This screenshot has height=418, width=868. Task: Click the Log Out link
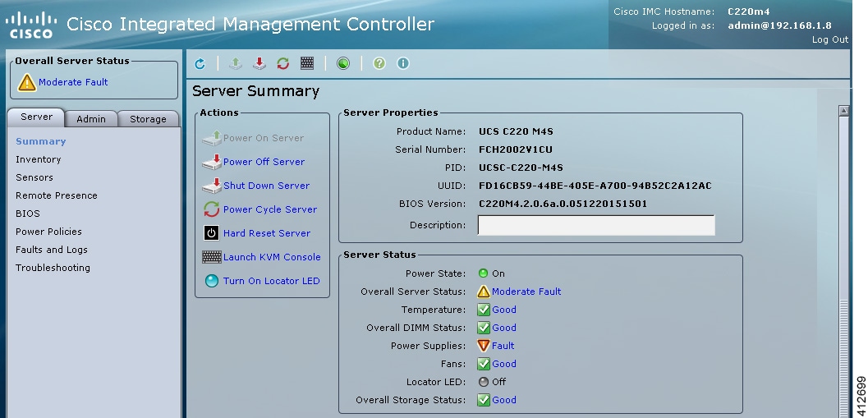coord(829,40)
